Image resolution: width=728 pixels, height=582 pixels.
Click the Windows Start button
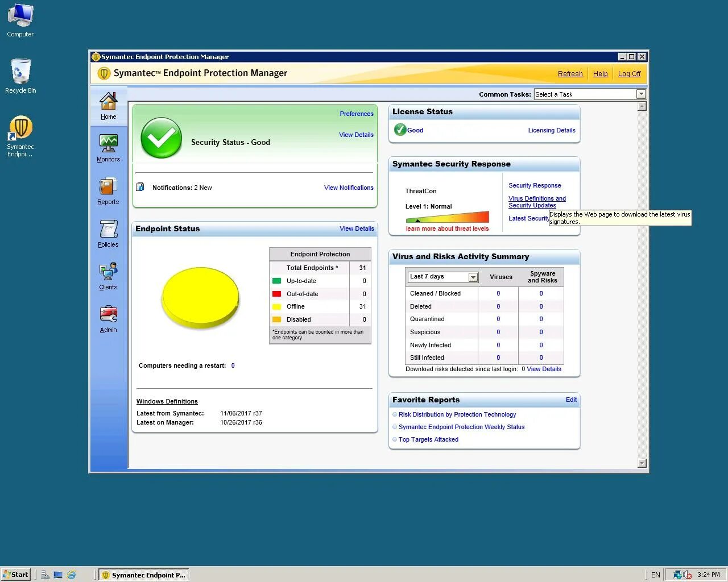coord(15,575)
